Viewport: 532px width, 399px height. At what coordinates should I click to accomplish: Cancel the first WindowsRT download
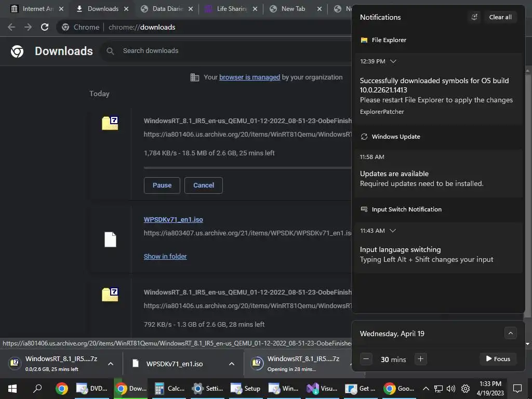pyautogui.click(x=204, y=185)
